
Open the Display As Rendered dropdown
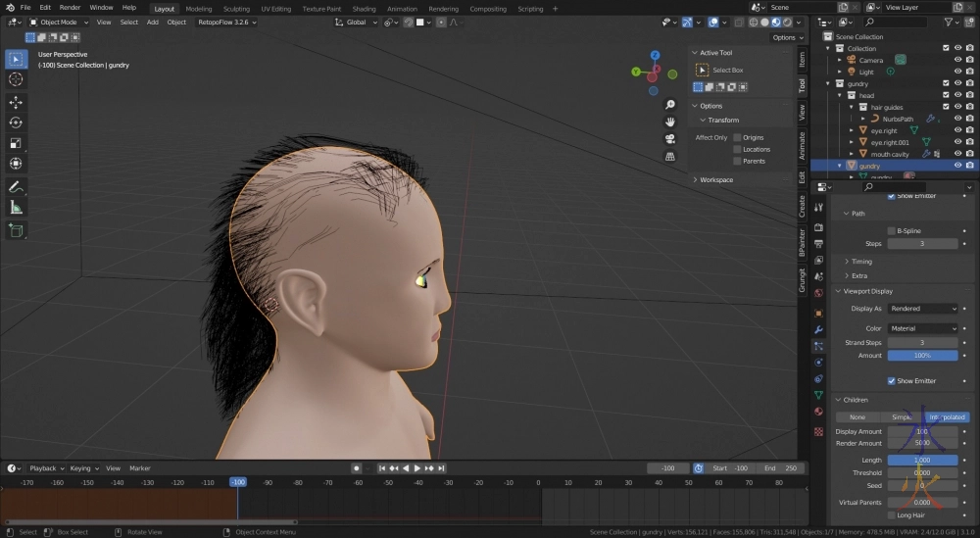[x=923, y=309]
